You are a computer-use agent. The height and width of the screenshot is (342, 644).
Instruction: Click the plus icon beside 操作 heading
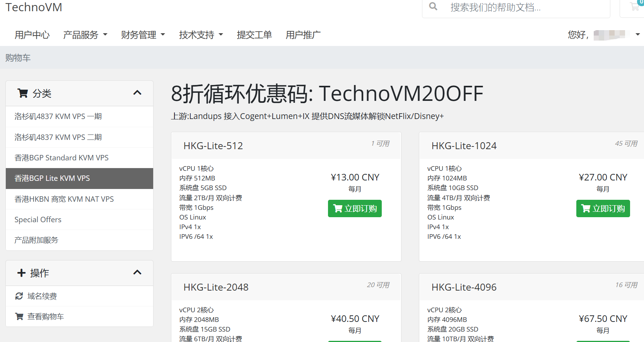(21, 273)
